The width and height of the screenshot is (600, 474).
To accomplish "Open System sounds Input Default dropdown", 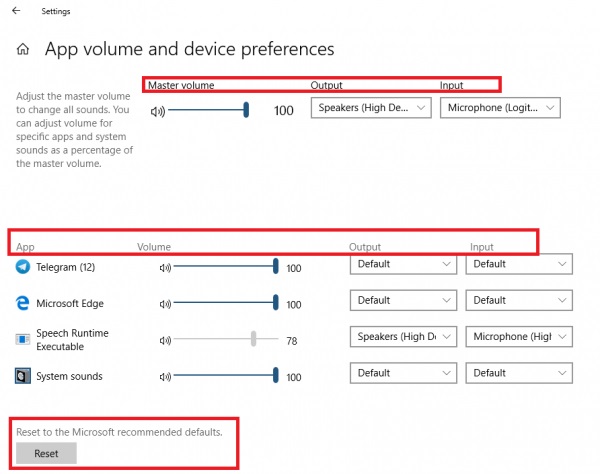I will [519, 373].
